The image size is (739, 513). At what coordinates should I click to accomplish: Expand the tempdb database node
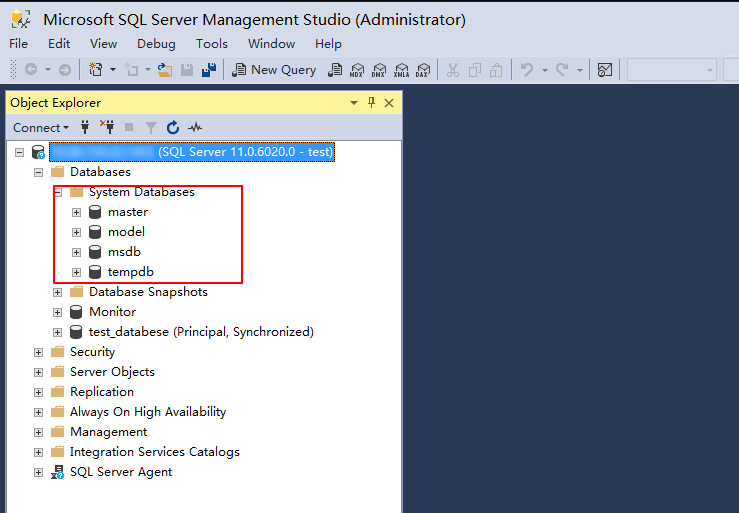click(76, 272)
